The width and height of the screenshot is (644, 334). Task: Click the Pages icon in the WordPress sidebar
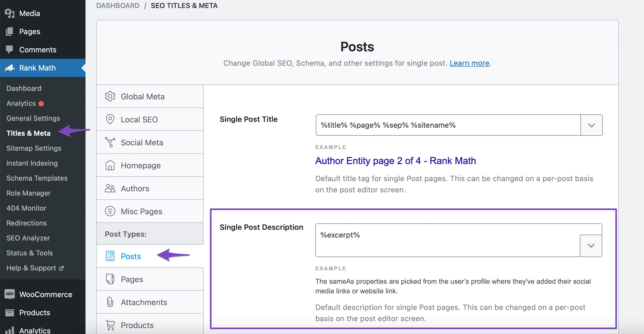tap(10, 32)
